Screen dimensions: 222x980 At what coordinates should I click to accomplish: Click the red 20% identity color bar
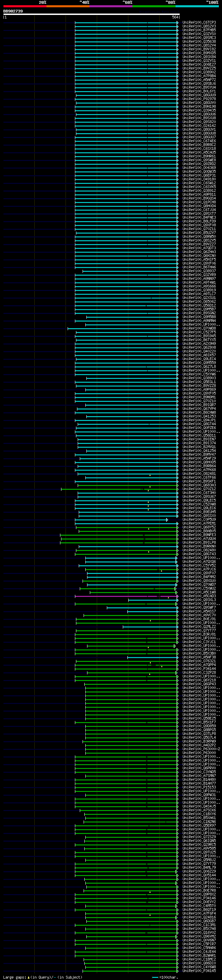coord(25,6)
